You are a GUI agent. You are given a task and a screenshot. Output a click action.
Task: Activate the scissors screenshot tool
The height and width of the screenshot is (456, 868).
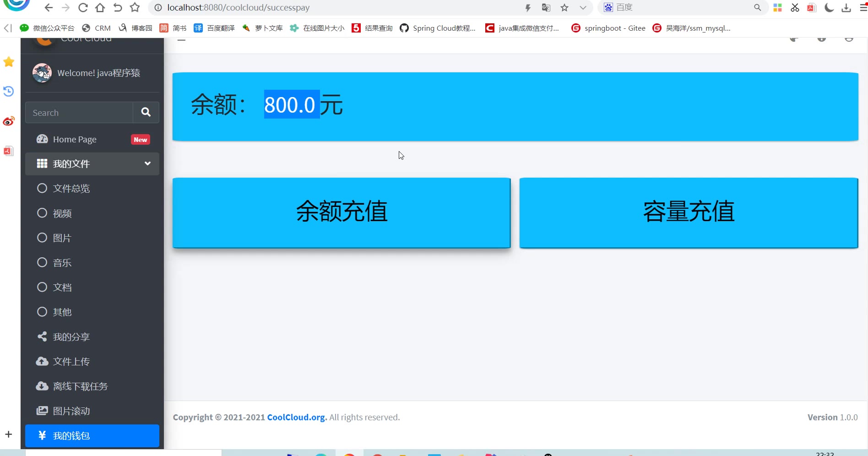tap(795, 7)
